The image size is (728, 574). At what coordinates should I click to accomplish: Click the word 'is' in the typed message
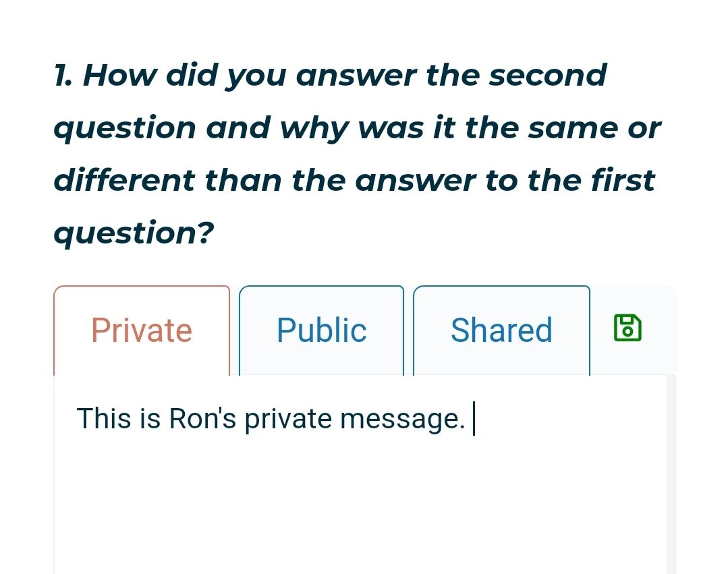coord(150,418)
